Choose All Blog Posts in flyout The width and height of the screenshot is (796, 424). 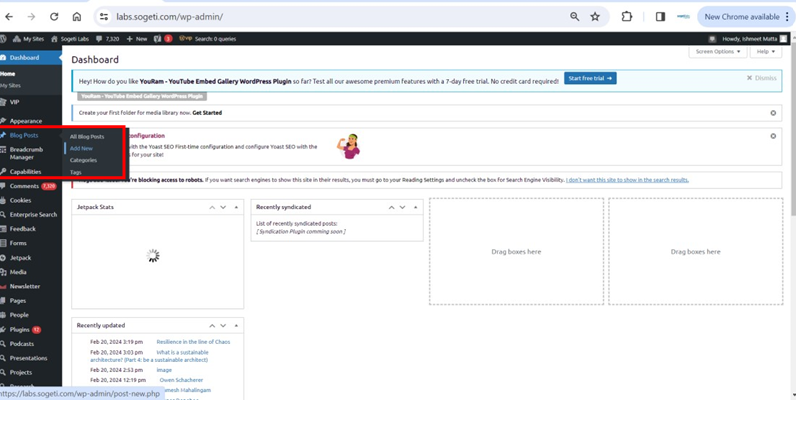[x=87, y=137]
